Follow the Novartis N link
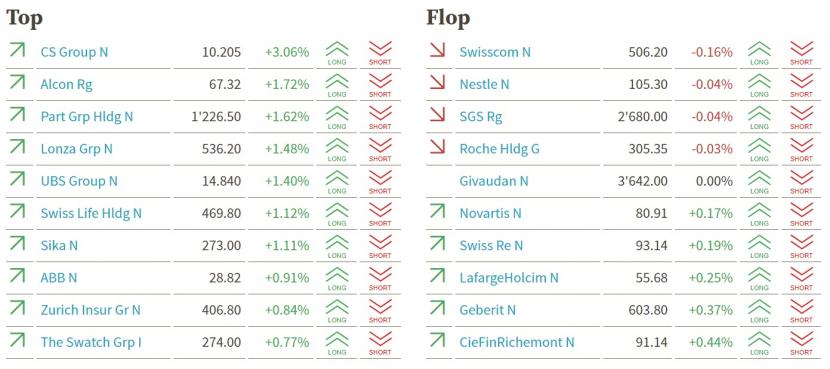 [x=491, y=213]
